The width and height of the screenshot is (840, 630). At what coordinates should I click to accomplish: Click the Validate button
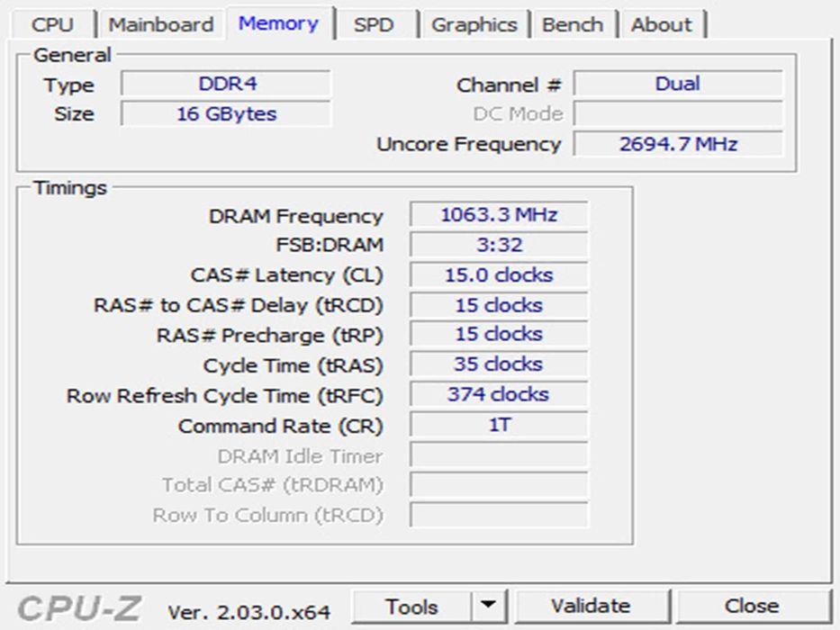pos(591,606)
